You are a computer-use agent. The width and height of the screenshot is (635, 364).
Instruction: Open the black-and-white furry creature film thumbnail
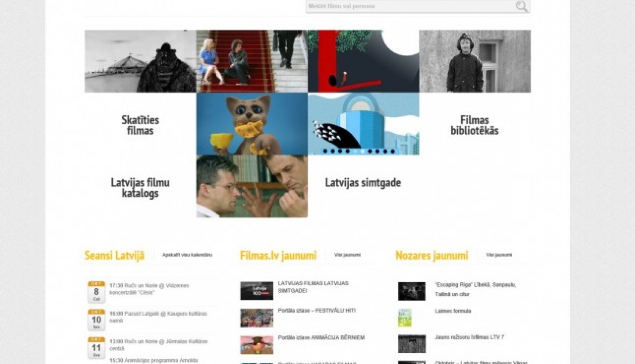pyautogui.click(x=141, y=61)
